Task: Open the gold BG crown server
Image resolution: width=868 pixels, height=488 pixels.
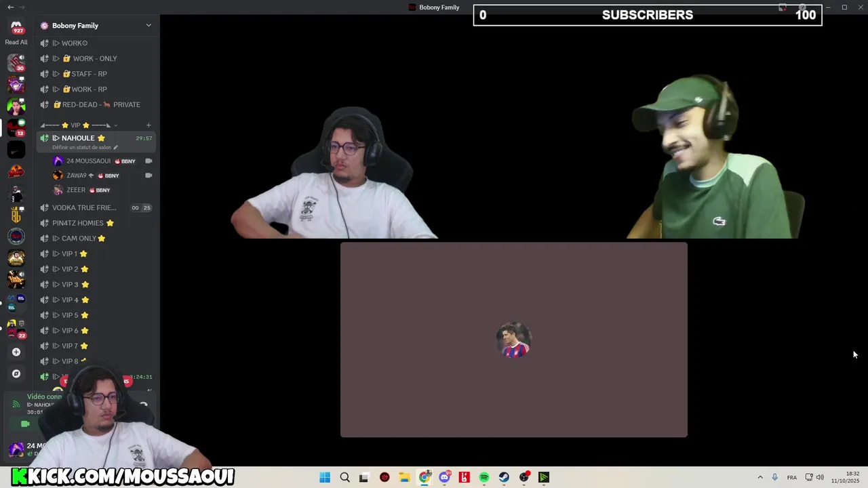Action: [16, 214]
